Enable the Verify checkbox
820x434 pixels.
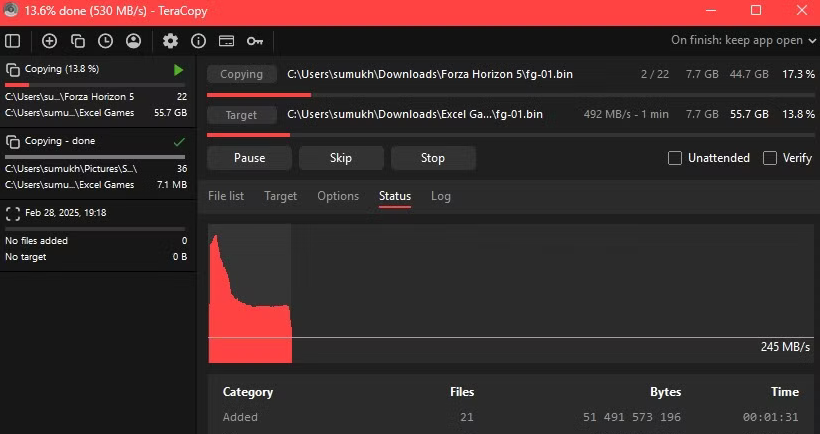[x=770, y=158]
